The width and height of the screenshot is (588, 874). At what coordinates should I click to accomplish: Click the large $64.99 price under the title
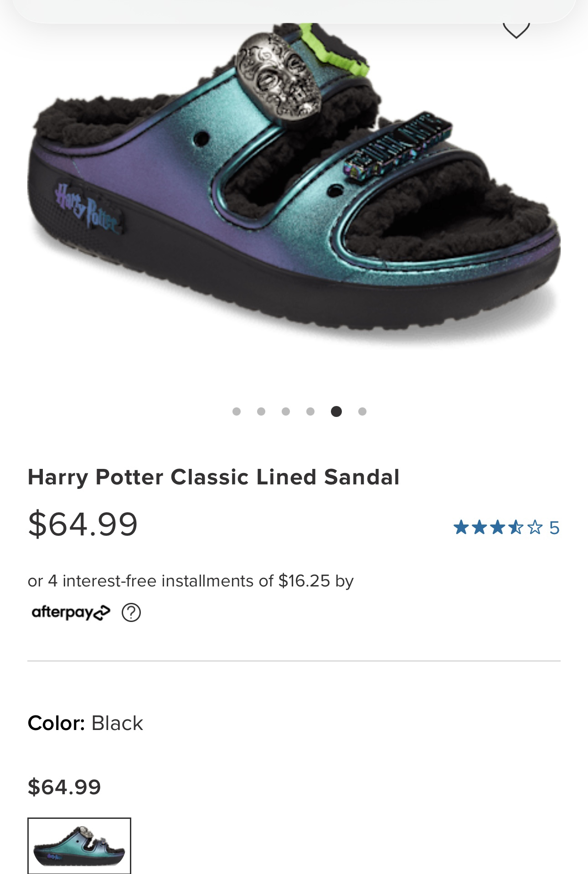pyautogui.click(x=83, y=524)
